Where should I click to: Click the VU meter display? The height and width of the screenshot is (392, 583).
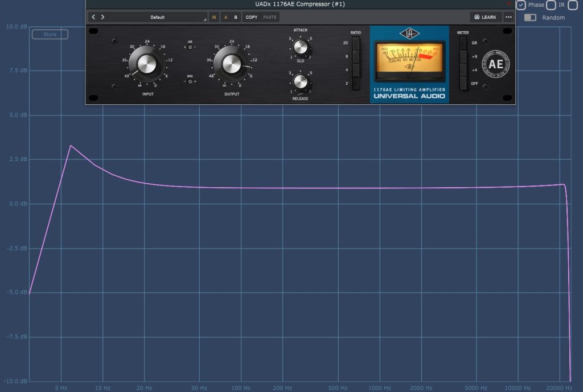409,61
